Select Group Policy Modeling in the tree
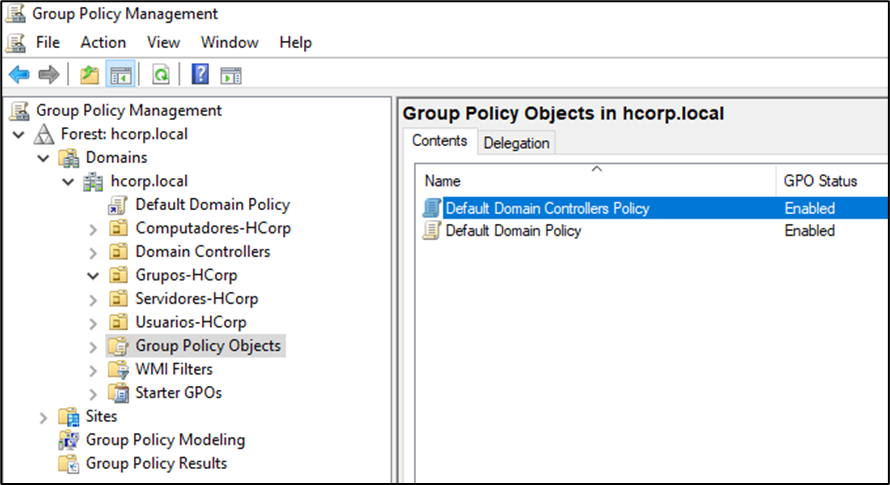Image resolution: width=890 pixels, height=485 pixels. point(165,440)
